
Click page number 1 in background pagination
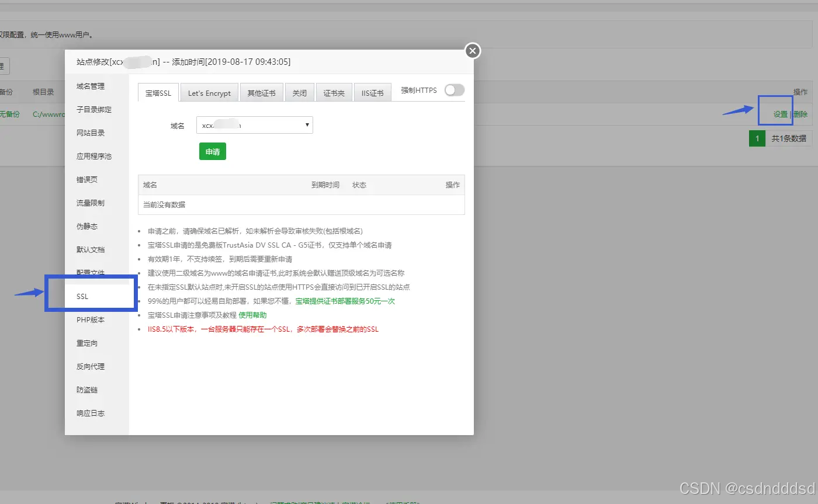point(757,138)
